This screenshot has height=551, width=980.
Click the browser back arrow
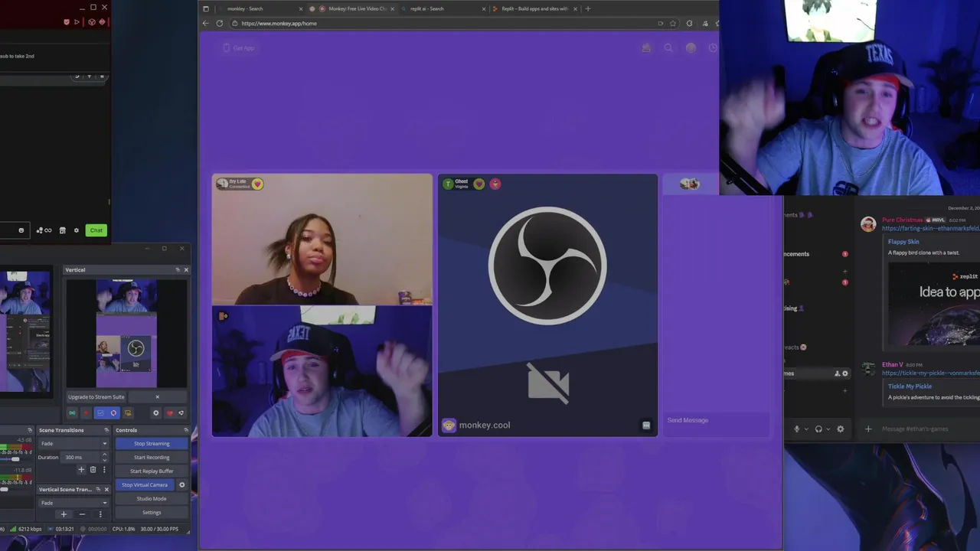(x=205, y=23)
